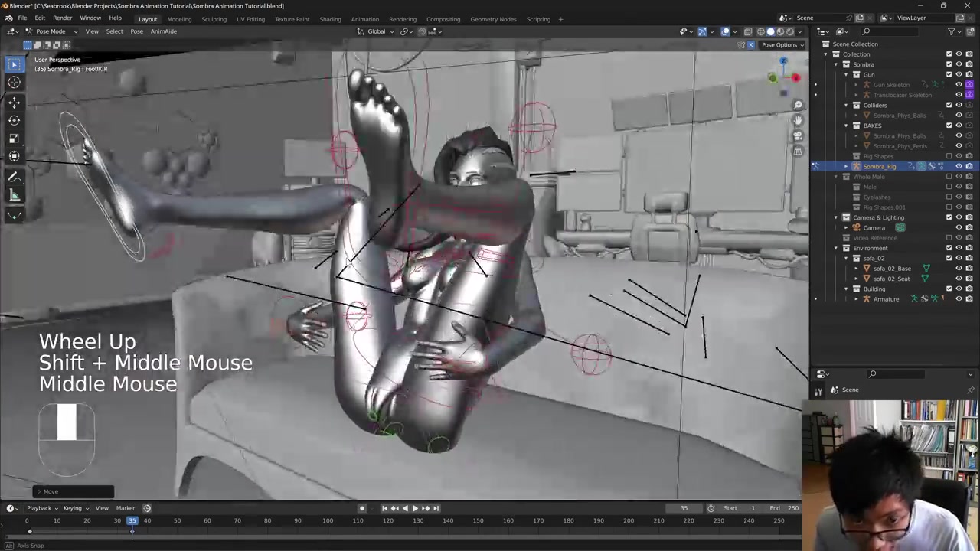Select the Annotate pencil tool

[x=14, y=176]
